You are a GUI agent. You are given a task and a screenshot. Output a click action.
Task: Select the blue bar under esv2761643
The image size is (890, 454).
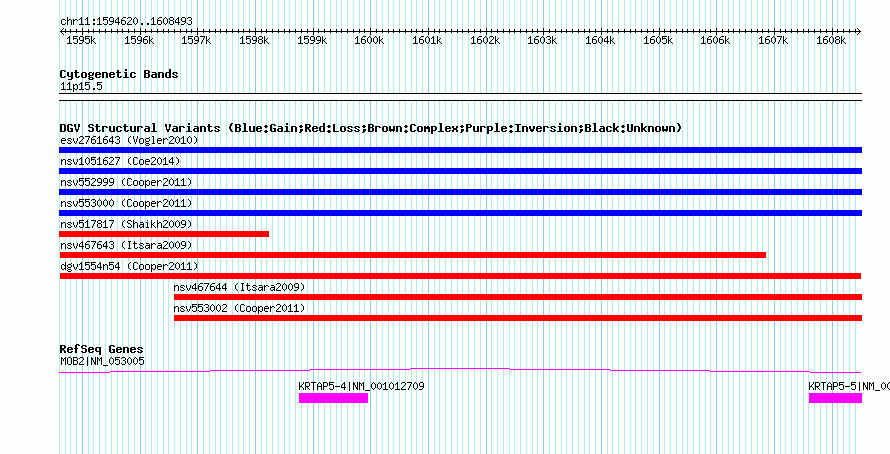461,150
